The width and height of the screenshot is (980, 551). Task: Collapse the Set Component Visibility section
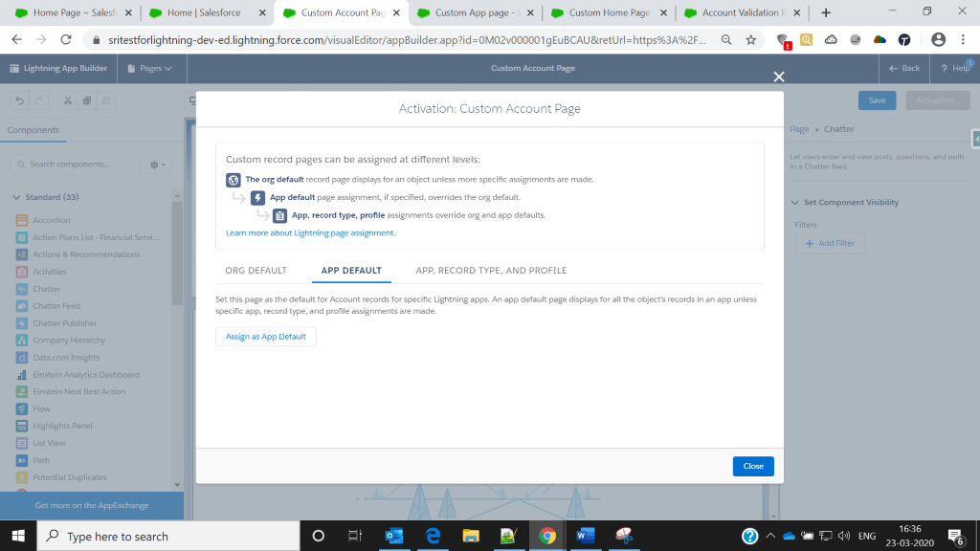click(795, 203)
